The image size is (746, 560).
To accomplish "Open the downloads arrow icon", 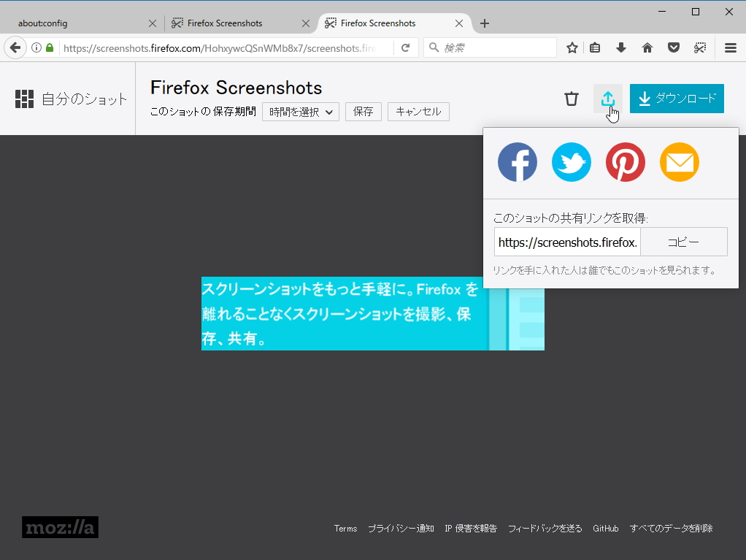I will [x=621, y=47].
